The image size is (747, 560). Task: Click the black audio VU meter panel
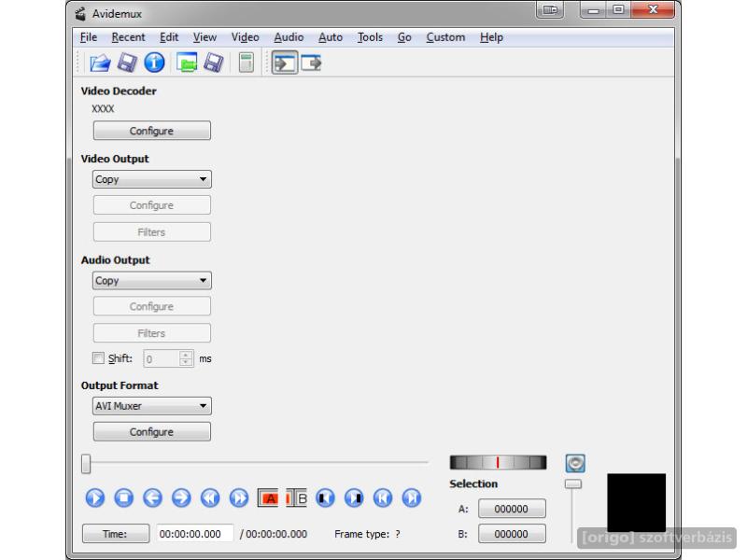(636, 502)
